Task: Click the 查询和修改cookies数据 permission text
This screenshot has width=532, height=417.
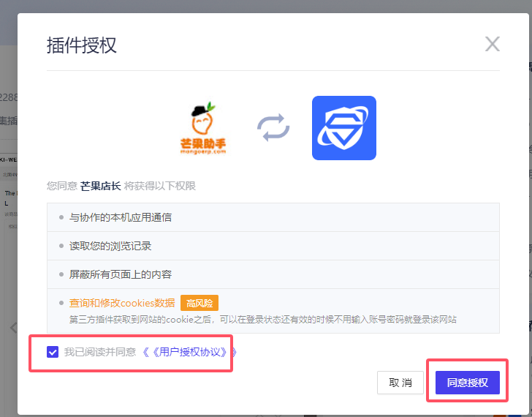Action: 122,303
